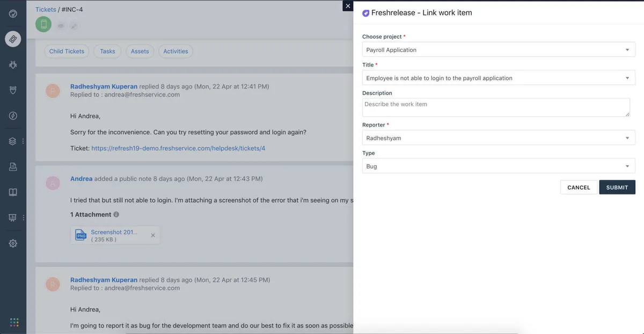Open the refresh19-demo ticket URL link
644x334 pixels.
(178, 148)
